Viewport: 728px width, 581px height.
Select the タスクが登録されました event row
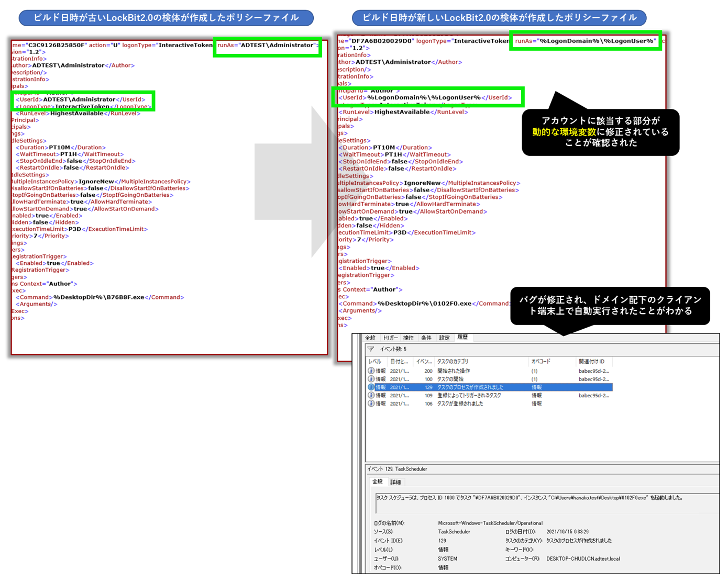(x=460, y=404)
